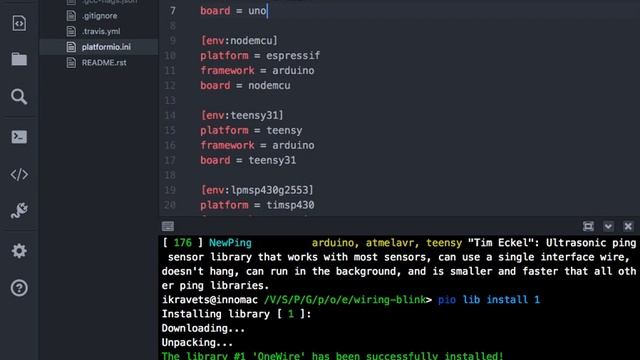Click the file icon beside .gitignore
The image size is (640, 360).
pos(71,16)
